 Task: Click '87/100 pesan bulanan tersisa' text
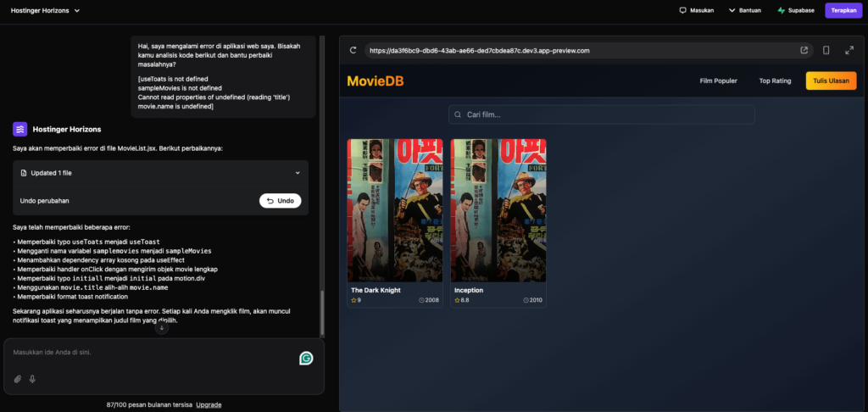(x=149, y=405)
